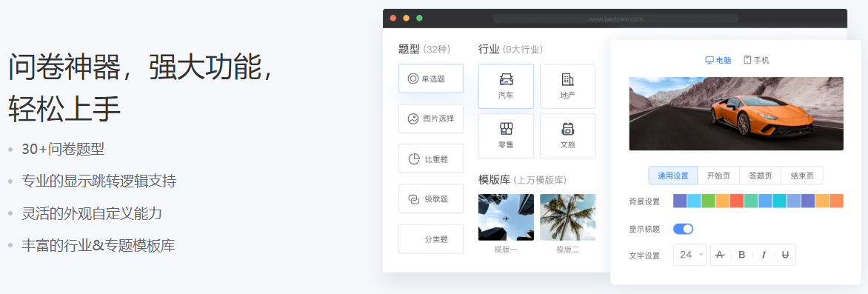
Task: Select the mint green background swatch
Action: coord(751,201)
